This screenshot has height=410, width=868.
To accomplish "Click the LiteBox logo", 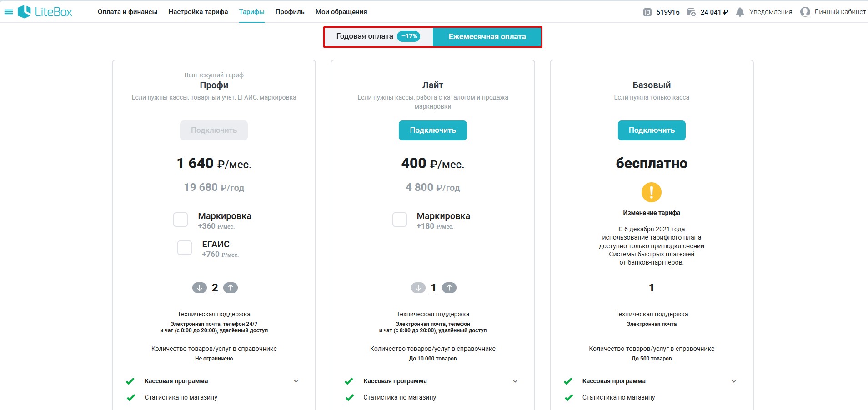I will [45, 12].
